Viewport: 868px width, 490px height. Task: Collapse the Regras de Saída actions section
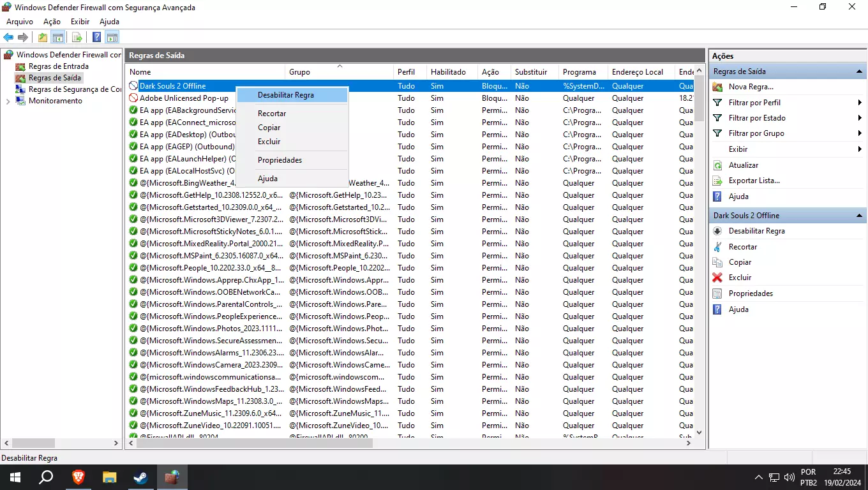point(859,71)
